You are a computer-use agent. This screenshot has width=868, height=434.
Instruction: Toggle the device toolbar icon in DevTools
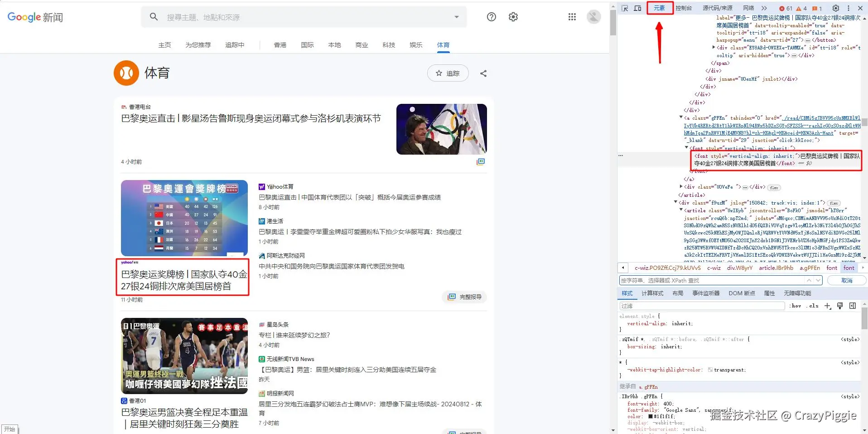637,8
